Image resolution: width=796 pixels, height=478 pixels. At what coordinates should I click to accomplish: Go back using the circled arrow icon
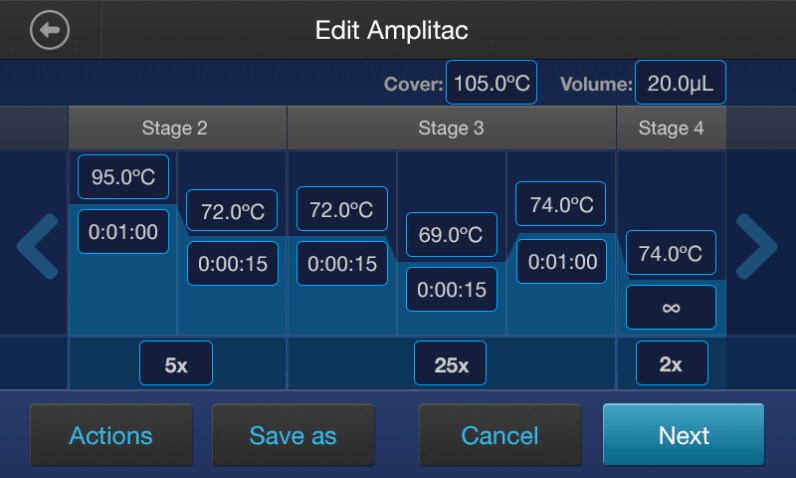click(50, 30)
